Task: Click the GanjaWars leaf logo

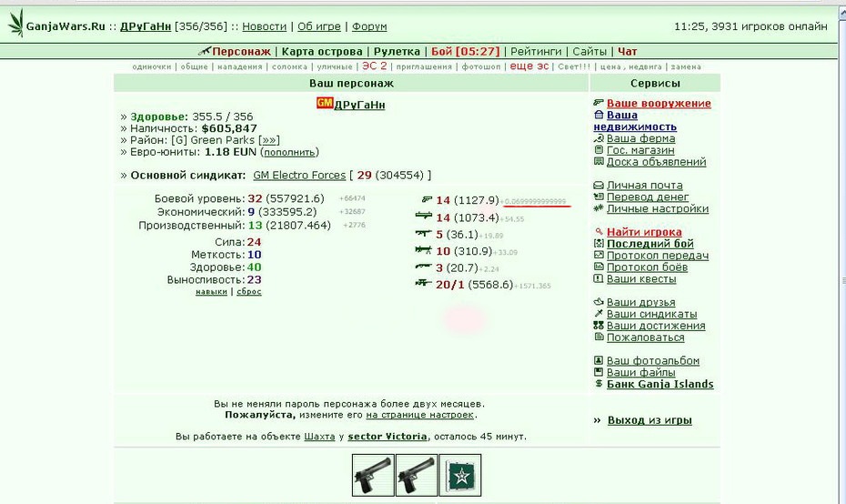Action: 16,23
